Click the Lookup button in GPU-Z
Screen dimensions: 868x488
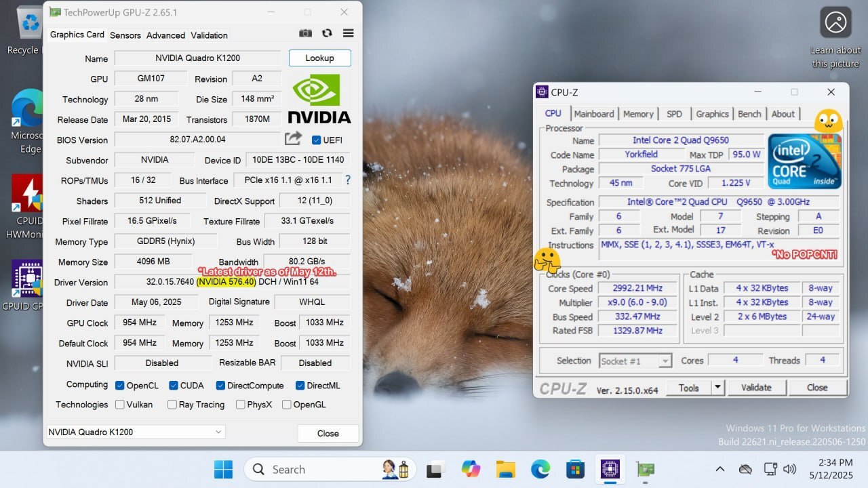319,58
